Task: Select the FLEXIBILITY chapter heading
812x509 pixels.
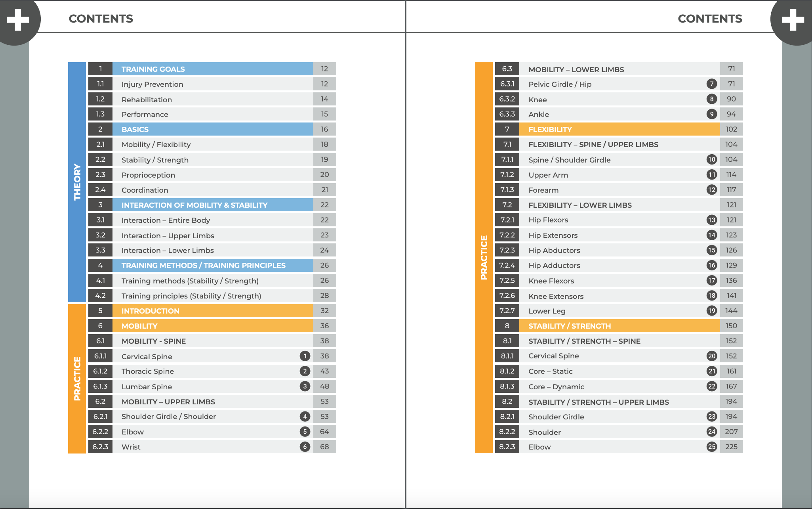Action: tap(550, 129)
